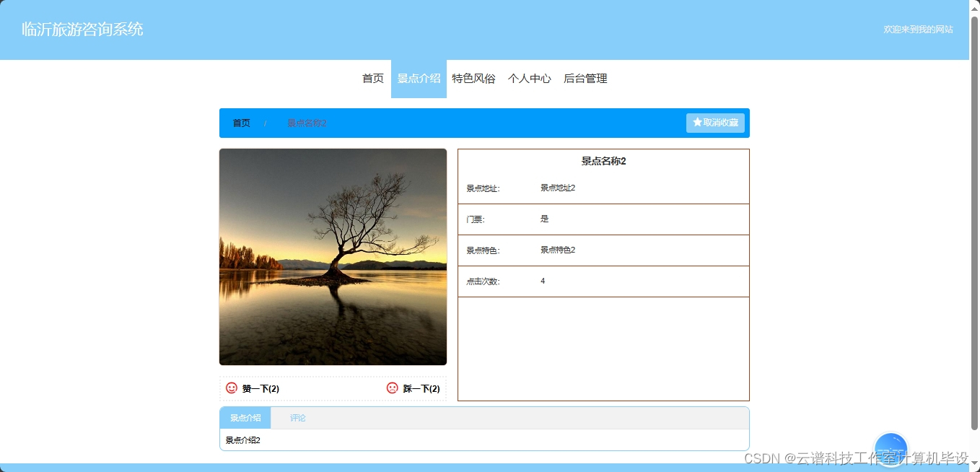The height and width of the screenshot is (472, 980).
Task: Open the 个人中心 menu item
Action: click(530, 79)
